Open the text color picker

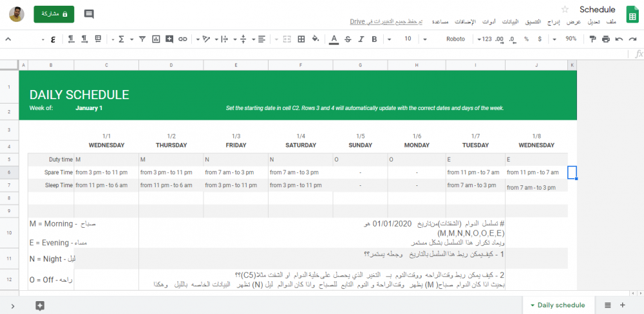[334, 39]
